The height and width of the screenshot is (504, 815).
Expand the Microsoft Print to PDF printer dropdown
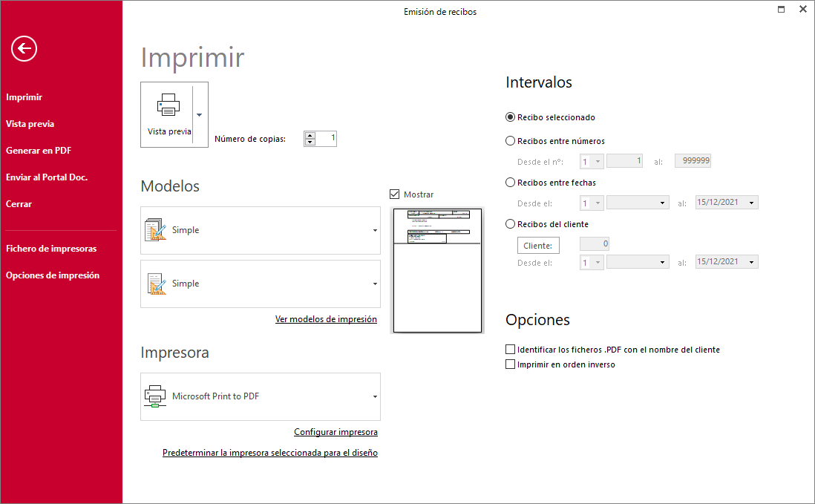(375, 396)
